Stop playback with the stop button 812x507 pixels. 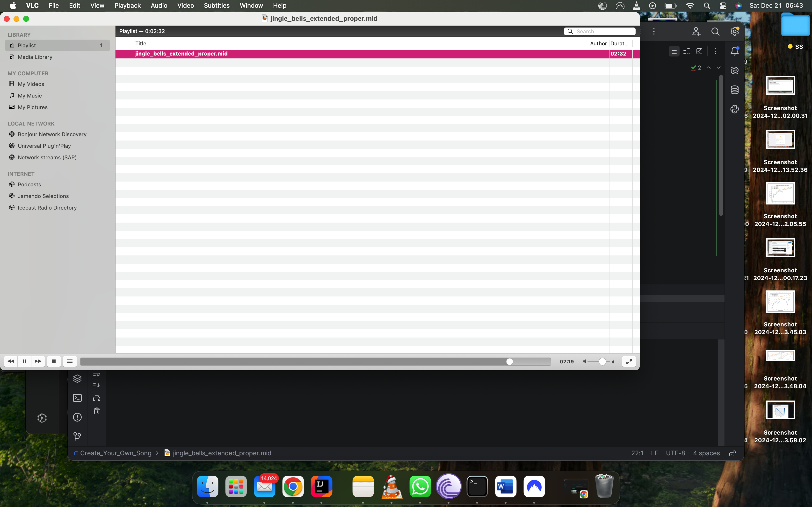tap(54, 361)
